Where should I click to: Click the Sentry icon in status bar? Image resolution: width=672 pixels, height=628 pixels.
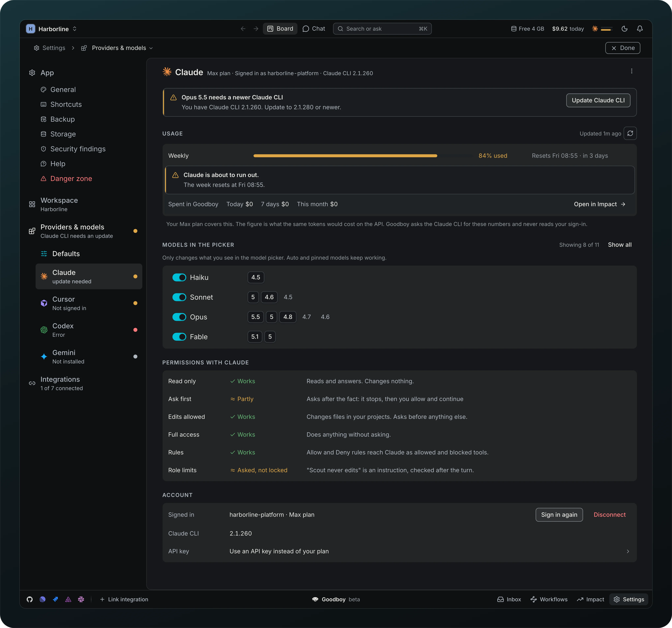pyautogui.click(x=68, y=599)
